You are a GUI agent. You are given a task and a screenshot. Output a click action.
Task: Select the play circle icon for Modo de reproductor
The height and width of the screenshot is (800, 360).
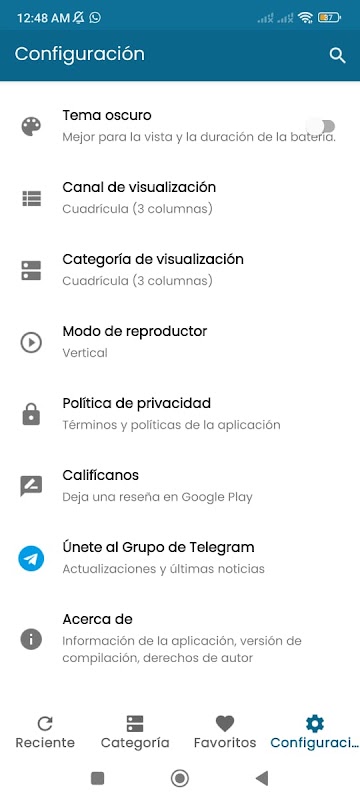[x=31, y=342]
